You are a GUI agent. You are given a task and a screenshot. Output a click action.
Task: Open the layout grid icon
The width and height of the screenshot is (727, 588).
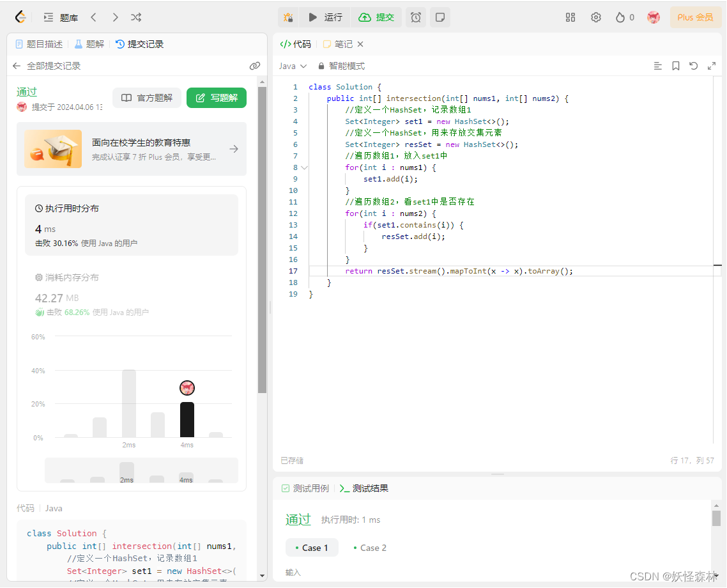tap(570, 18)
